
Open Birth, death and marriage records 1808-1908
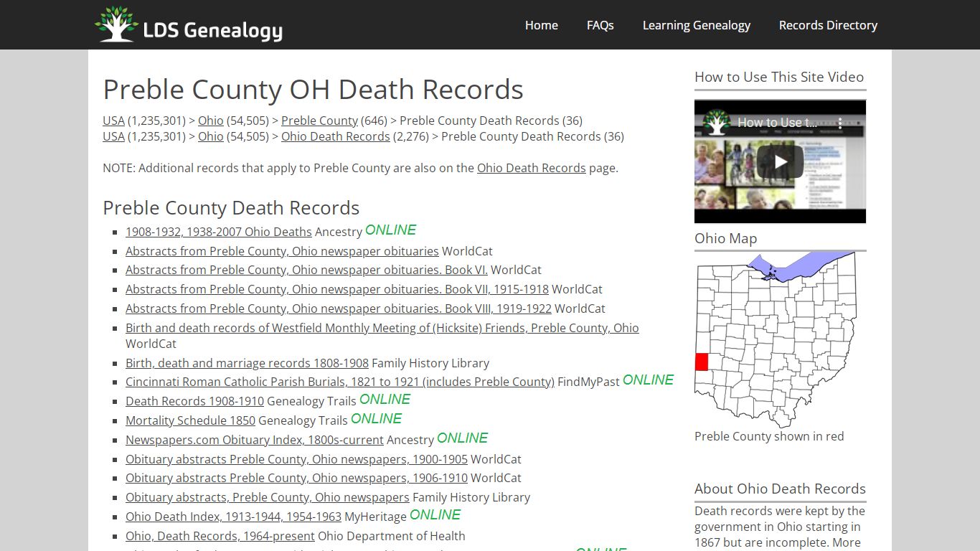point(247,363)
